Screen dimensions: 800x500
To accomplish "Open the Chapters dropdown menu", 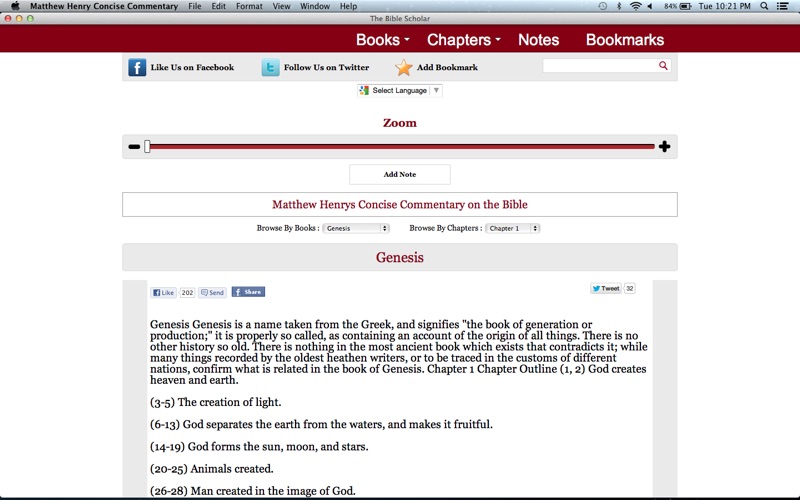I will tap(463, 40).
